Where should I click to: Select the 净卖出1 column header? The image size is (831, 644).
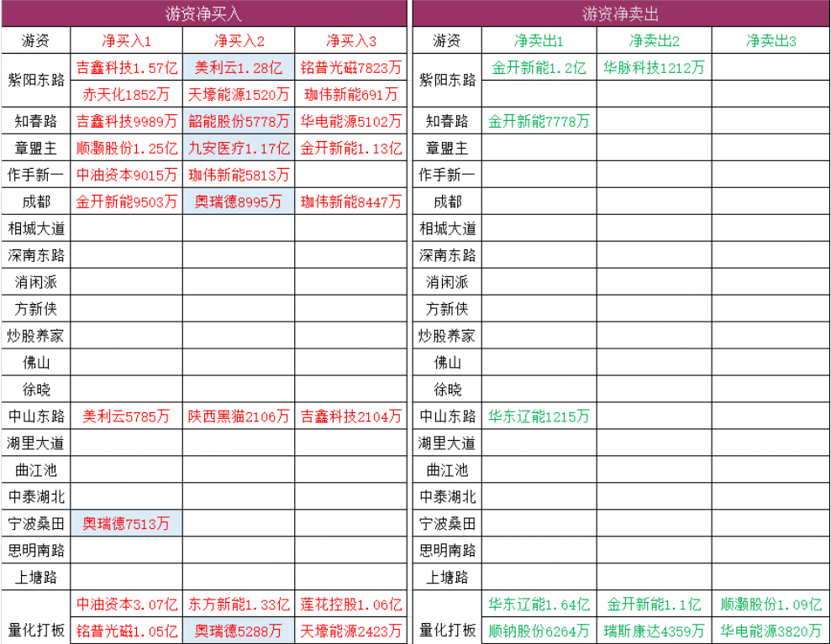coord(539,41)
